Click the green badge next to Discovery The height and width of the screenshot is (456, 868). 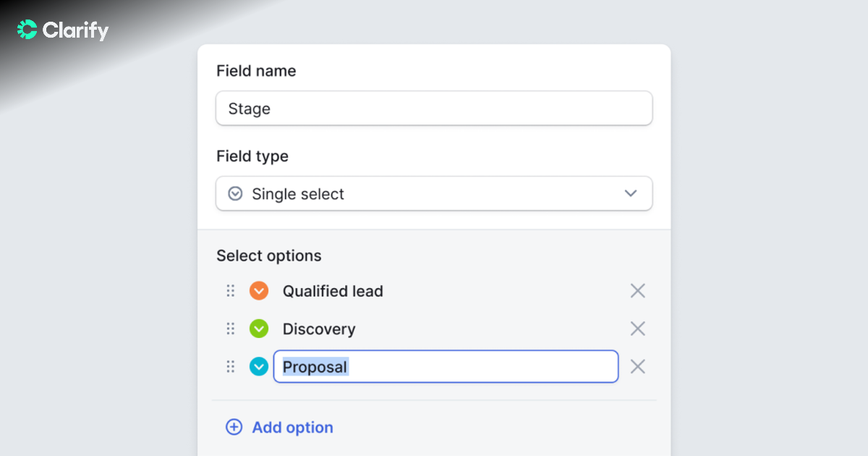point(258,328)
